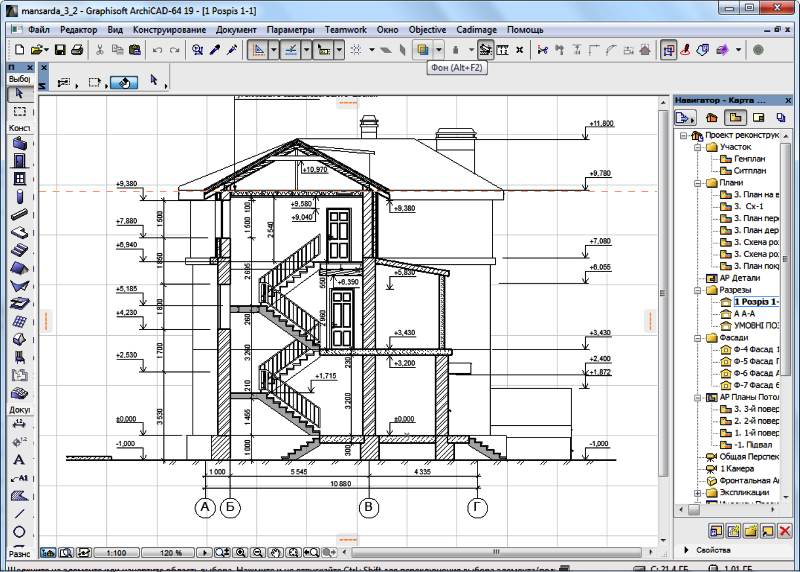The width and height of the screenshot is (800, 572).
Task: Select the Door tool in the toolbox
Action: (x=19, y=161)
